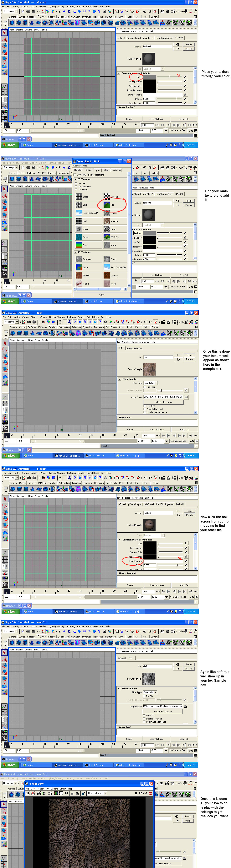The height and width of the screenshot is (868, 231).
Task: Choose the Fractal texture
Action: pos(115,213)
